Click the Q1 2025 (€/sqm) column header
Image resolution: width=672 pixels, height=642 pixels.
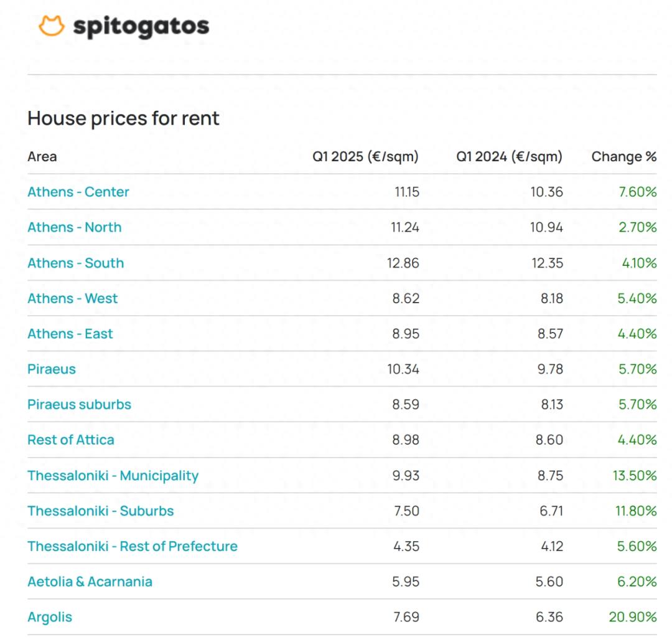click(366, 157)
